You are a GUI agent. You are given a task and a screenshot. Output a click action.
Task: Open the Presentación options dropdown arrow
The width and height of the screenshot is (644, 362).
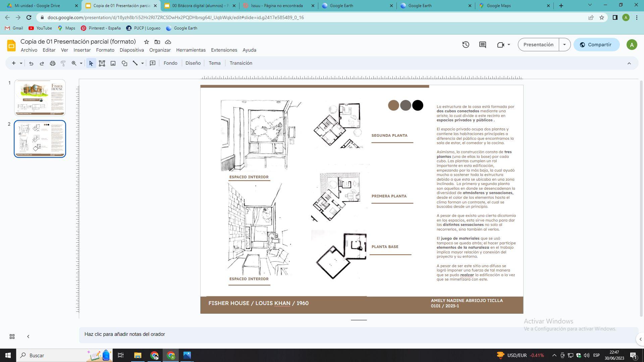pyautogui.click(x=565, y=45)
